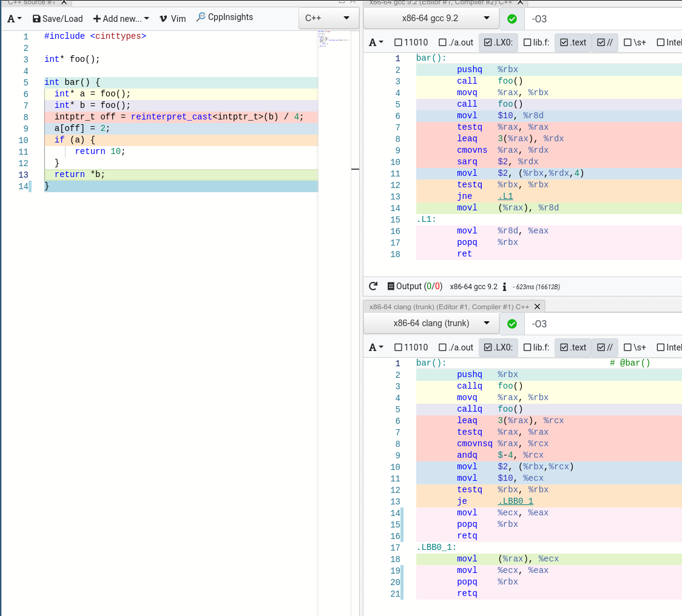Screen dimensions: 682x616
Task: Toggle the .text filter in gcc pane
Action: tap(573, 42)
